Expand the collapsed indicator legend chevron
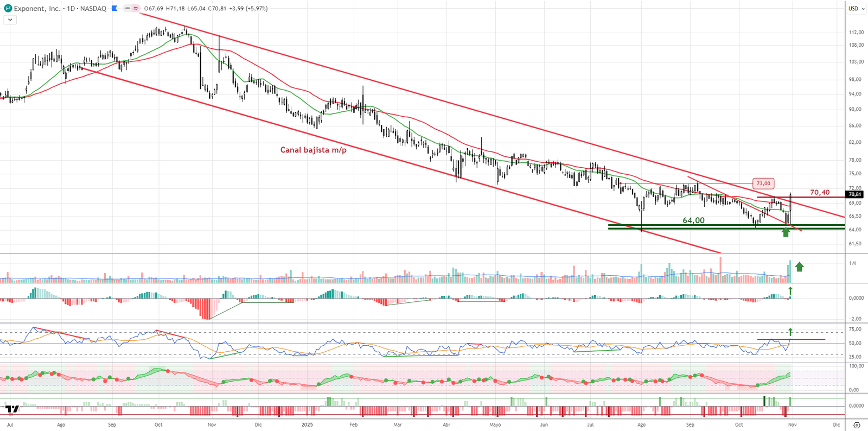Viewport: 868px width, 431px height. click(x=10, y=20)
